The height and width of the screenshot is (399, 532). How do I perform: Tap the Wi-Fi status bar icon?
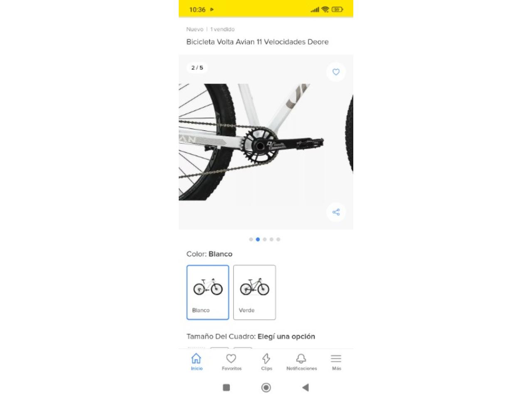[325, 10]
